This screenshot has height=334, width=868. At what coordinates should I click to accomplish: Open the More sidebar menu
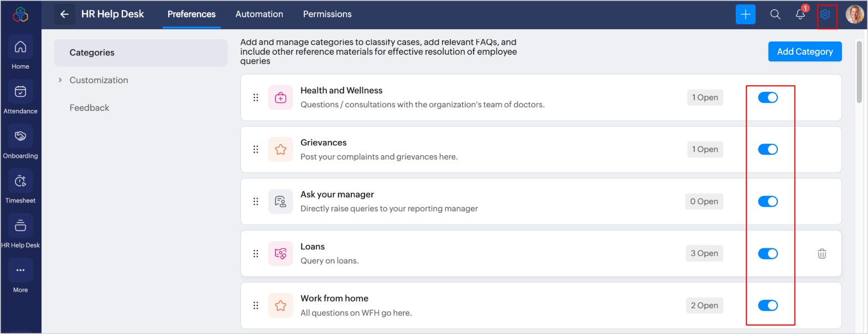(20, 271)
